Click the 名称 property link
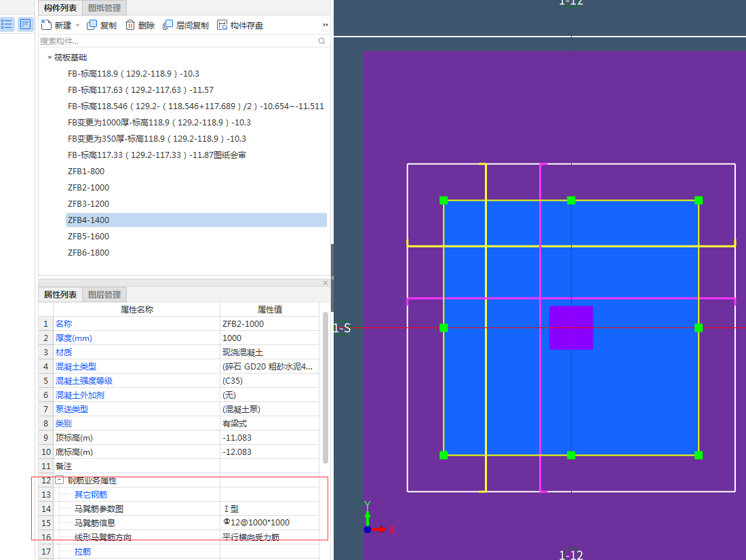Screen dimensions: 746x560 (64, 323)
